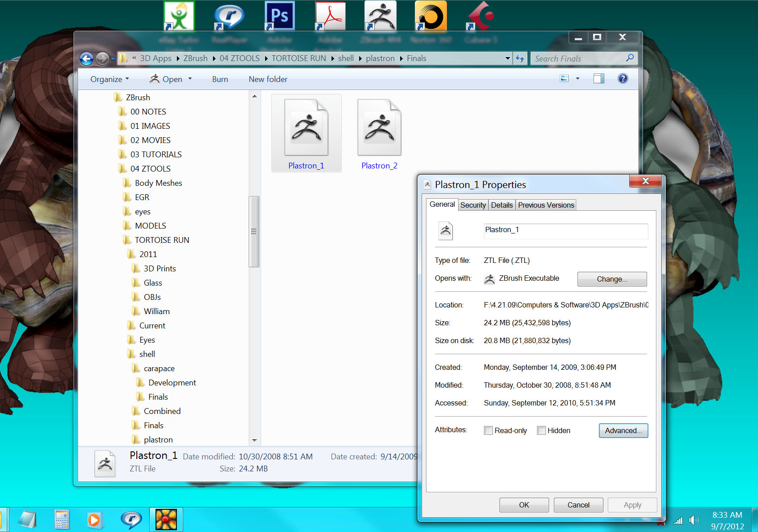Open the Adobe Photoshop desktop shortcut
Screen dimensions: 758x532
coord(279,16)
